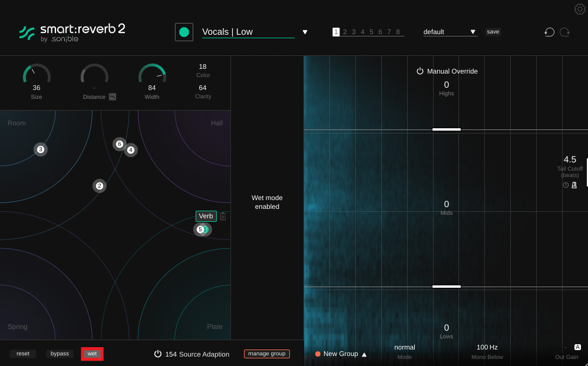Click the Clarity value 64
The height and width of the screenshot is (366, 588).
[203, 88]
